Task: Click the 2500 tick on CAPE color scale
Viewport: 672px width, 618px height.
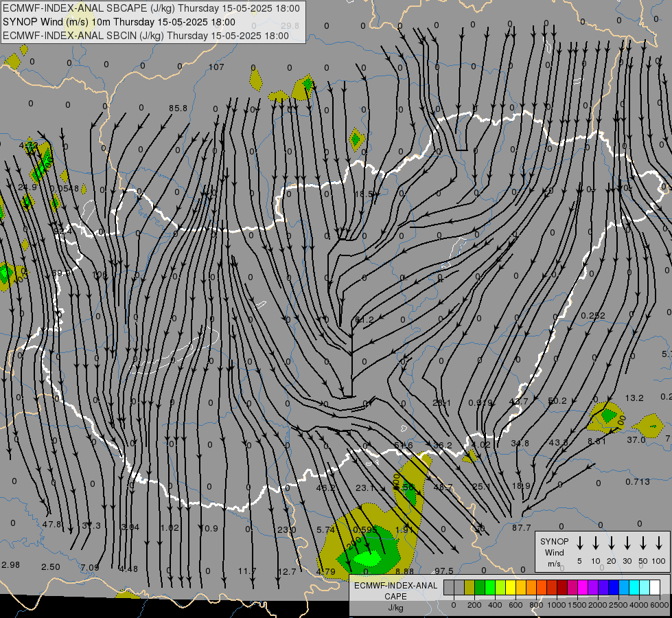Action: coord(618,605)
